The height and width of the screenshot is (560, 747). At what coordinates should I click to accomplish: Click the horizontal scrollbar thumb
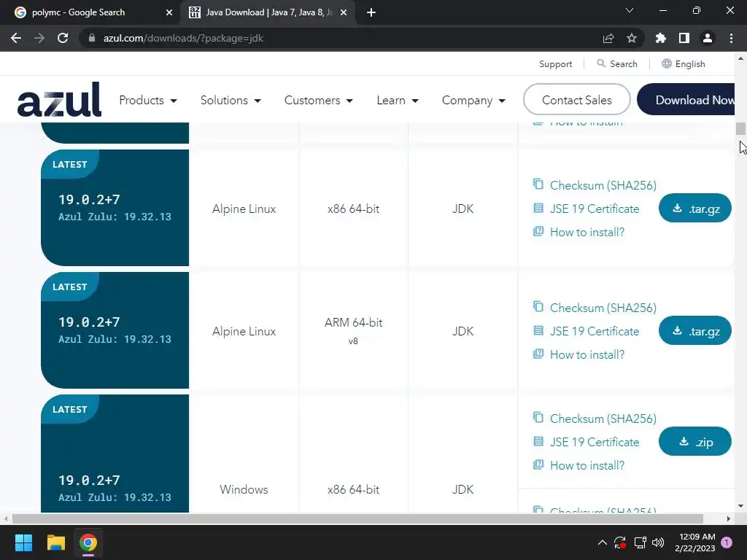click(357, 518)
